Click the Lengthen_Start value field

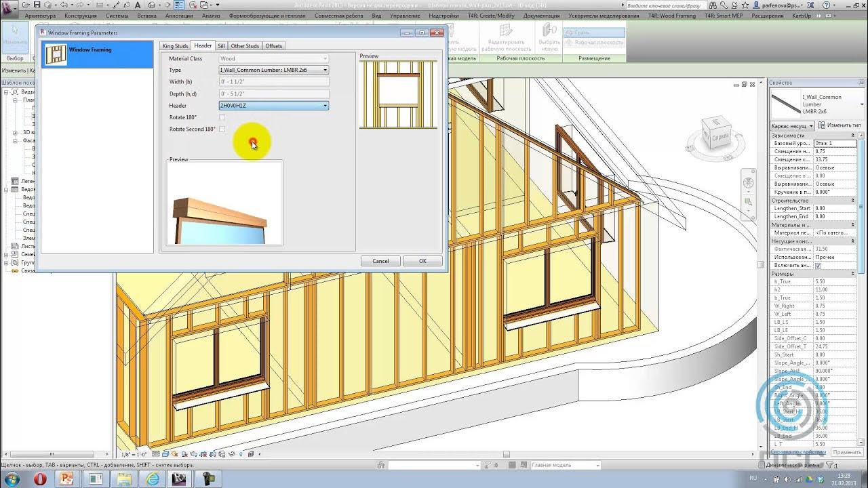(835, 209)
